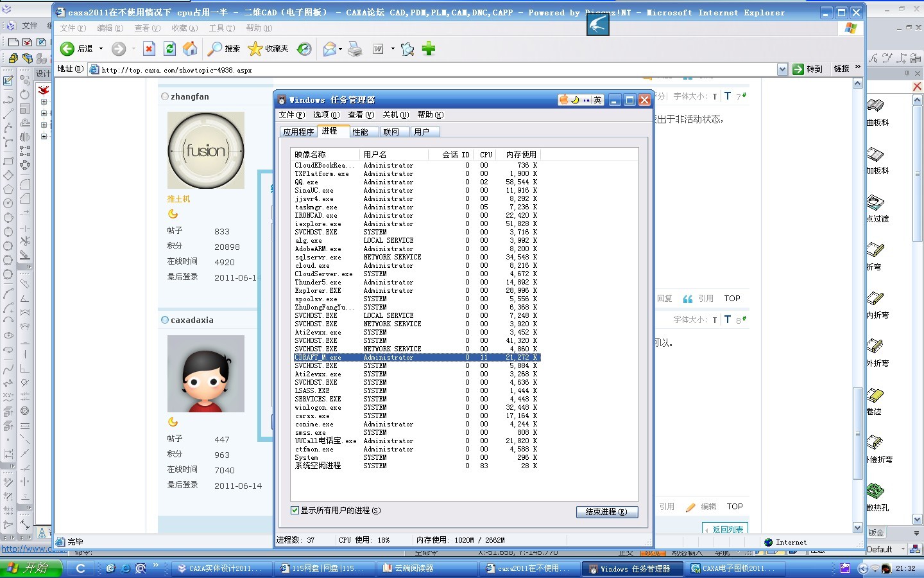Viewport: 924px width, 578px height.
Task: Sort processes by 内存使用 column header
Action: pos(518,155)
